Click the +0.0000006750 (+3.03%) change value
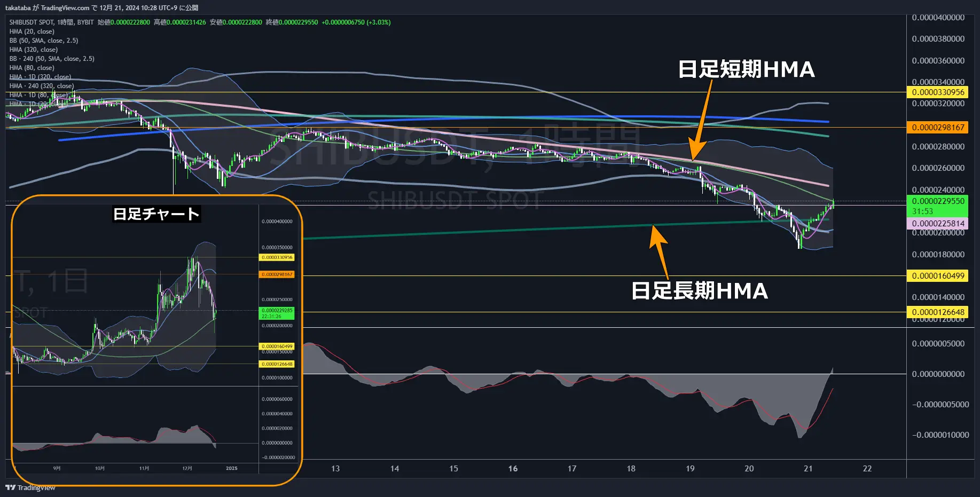 pyautogui.click(x=356, y=22)
